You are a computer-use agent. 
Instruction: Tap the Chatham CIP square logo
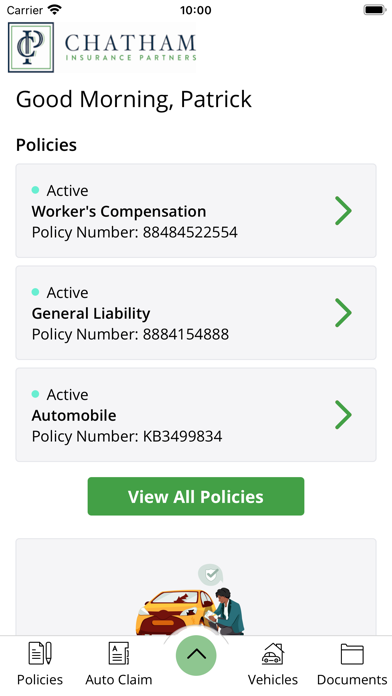tap(31, 47)
